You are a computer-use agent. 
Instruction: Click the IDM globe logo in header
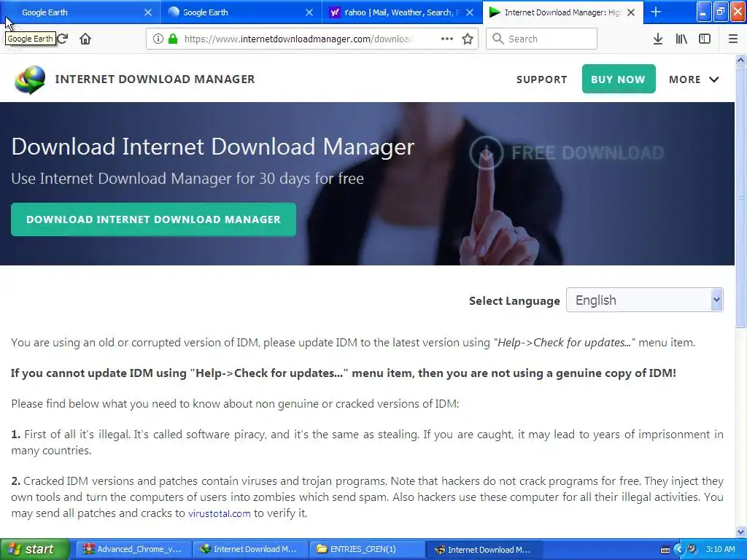click(x=30, y=79)
